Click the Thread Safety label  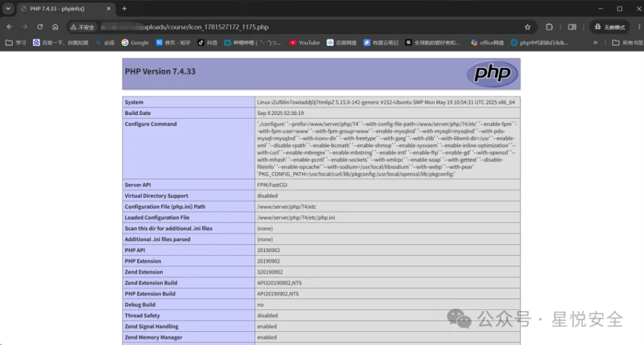142,315
